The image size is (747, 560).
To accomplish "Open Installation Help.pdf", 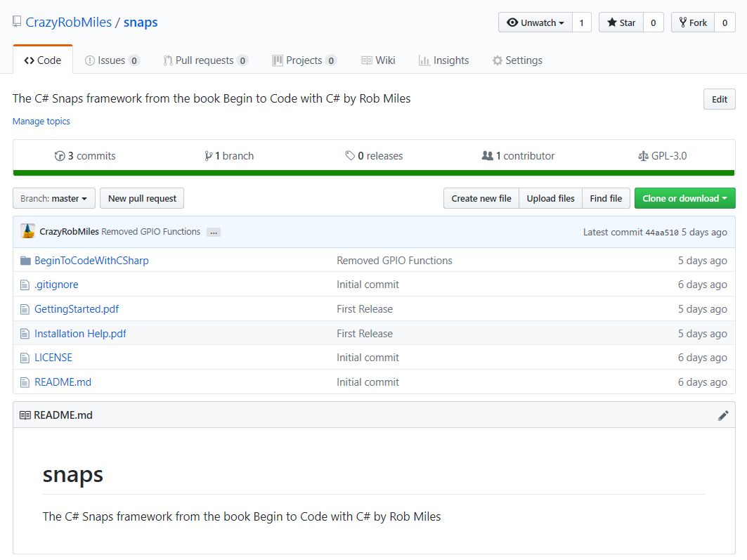I will click(80, 334).
